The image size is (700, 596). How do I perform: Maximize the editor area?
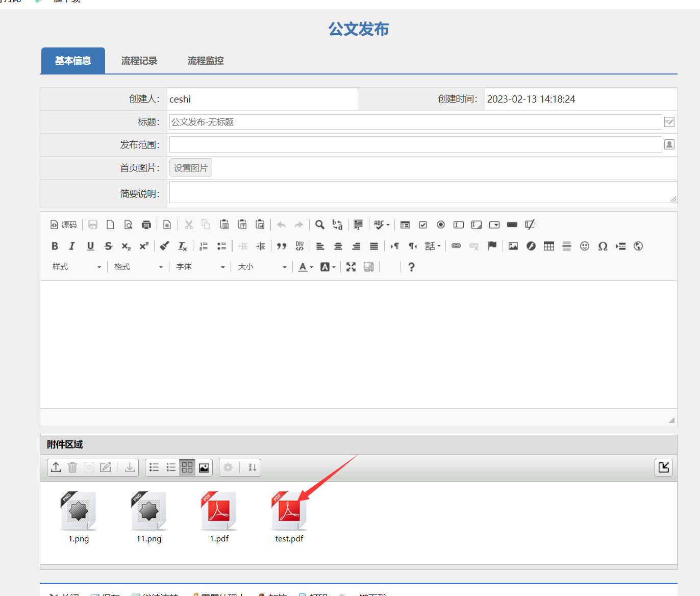click(x=351, y=267)
